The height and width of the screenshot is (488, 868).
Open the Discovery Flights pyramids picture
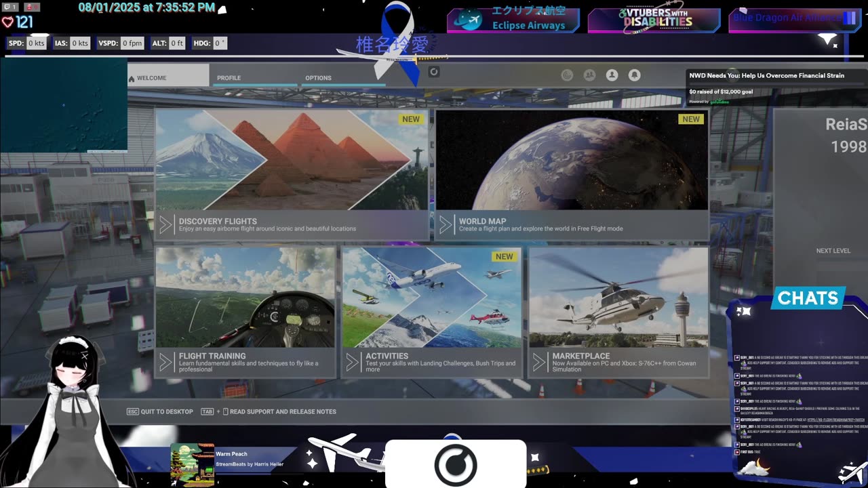coord(292,161)
